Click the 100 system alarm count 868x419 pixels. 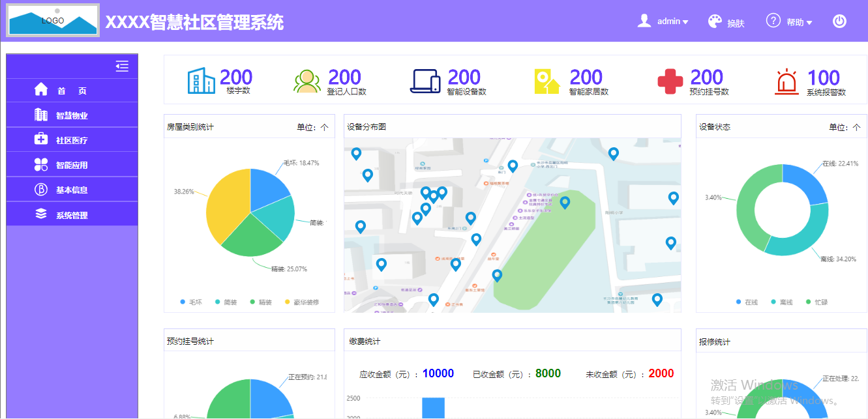(x=824, y=78)
